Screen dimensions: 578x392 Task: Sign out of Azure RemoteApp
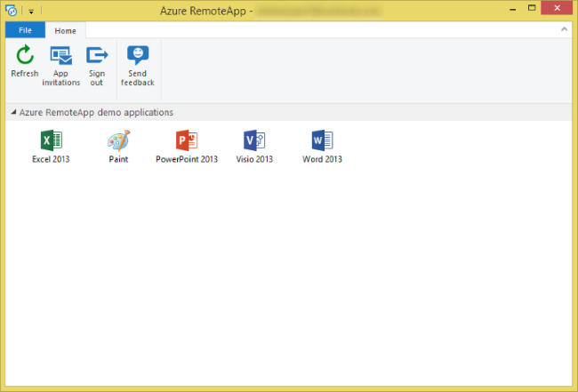click(x=97, y=66)
